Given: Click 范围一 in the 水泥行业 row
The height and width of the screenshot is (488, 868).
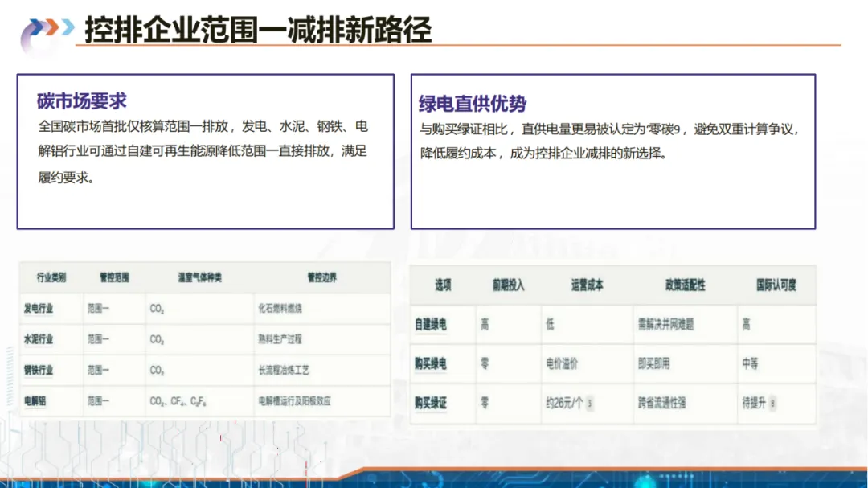Looking at the screenshot, I should coord(98,339).
